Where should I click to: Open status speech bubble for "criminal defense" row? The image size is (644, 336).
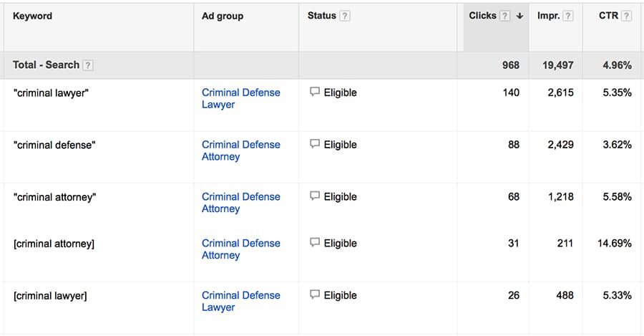pyautogui.click(x=315, y=144)
